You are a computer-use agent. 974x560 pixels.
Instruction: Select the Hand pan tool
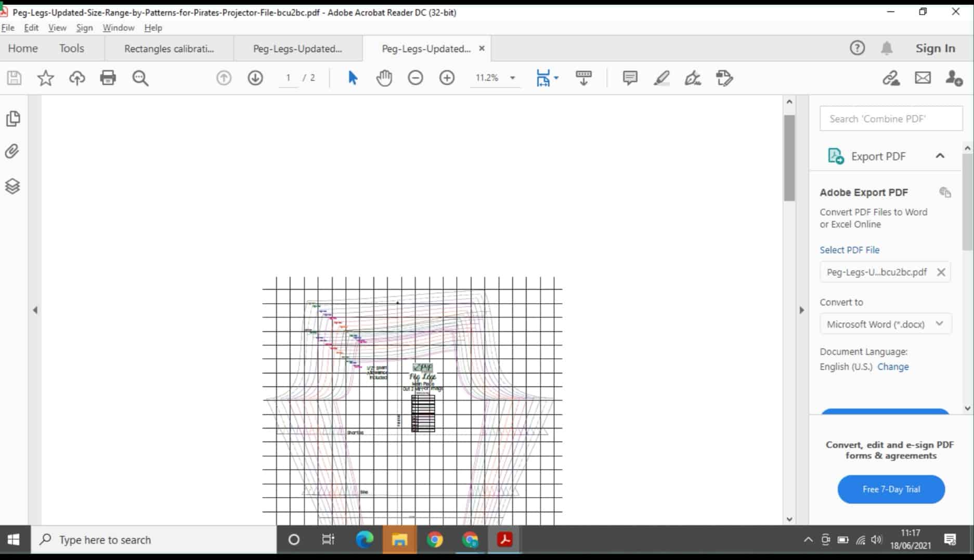tap(384, 78)
